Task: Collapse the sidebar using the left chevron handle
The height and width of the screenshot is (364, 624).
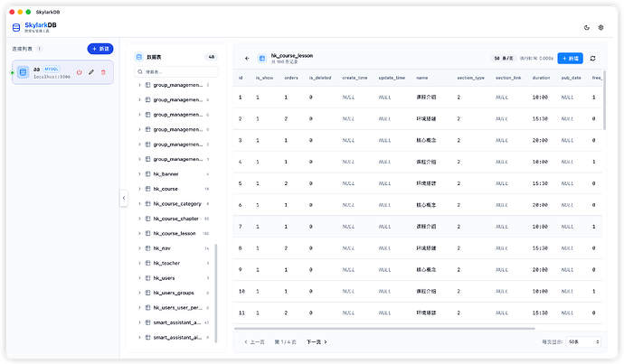Action: click(124, 198)
